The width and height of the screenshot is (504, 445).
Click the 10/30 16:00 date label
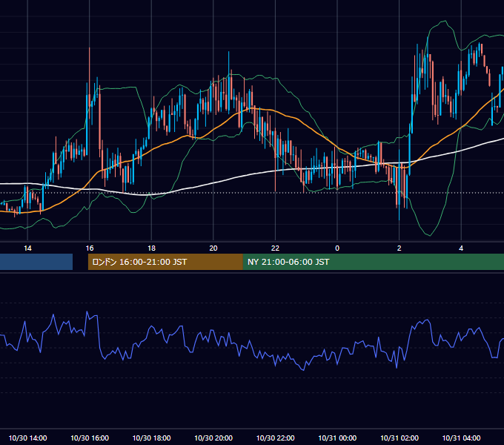point(90,438)
